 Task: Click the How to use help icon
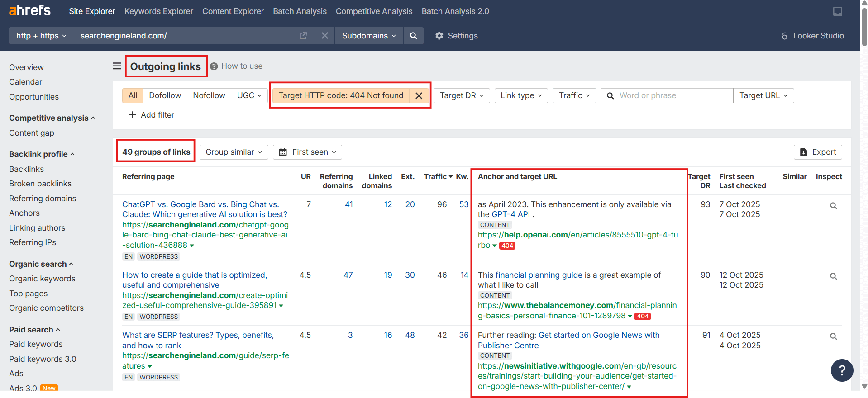point(214,66)
